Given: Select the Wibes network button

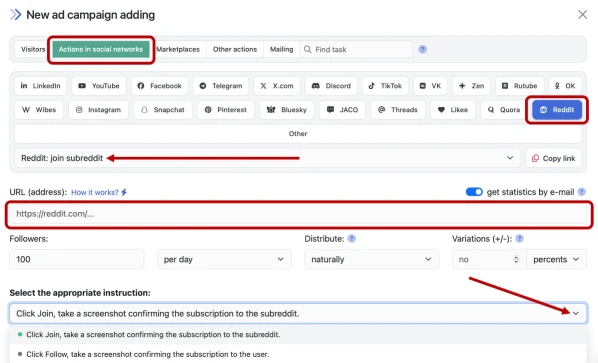Looking at the screenshot, I should pos(39,110).
